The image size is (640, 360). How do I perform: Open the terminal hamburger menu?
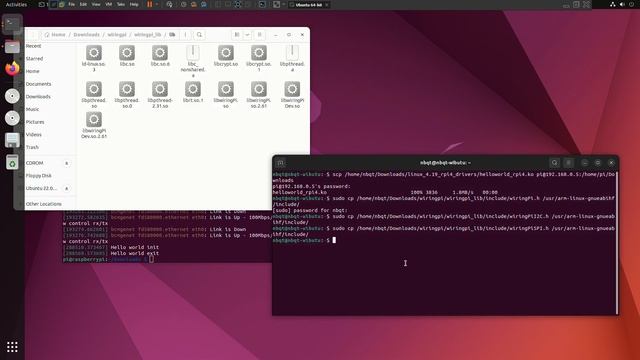(569, 163)
